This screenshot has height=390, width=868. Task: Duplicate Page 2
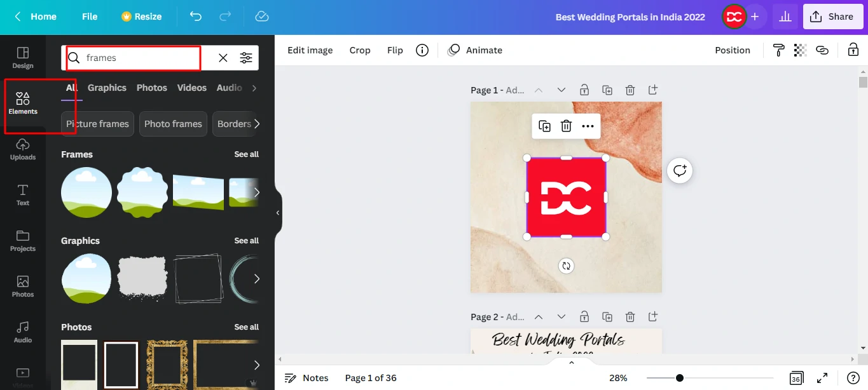[x=607, y=316]
